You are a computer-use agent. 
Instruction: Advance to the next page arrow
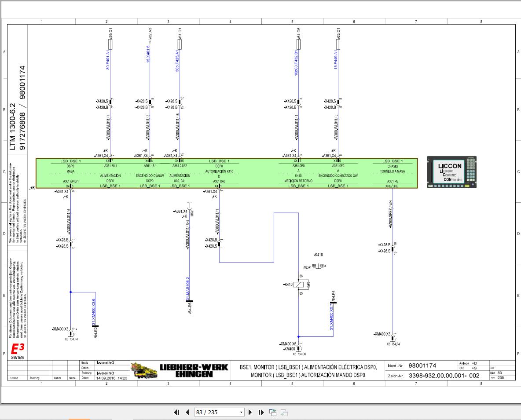pos(250,412)
